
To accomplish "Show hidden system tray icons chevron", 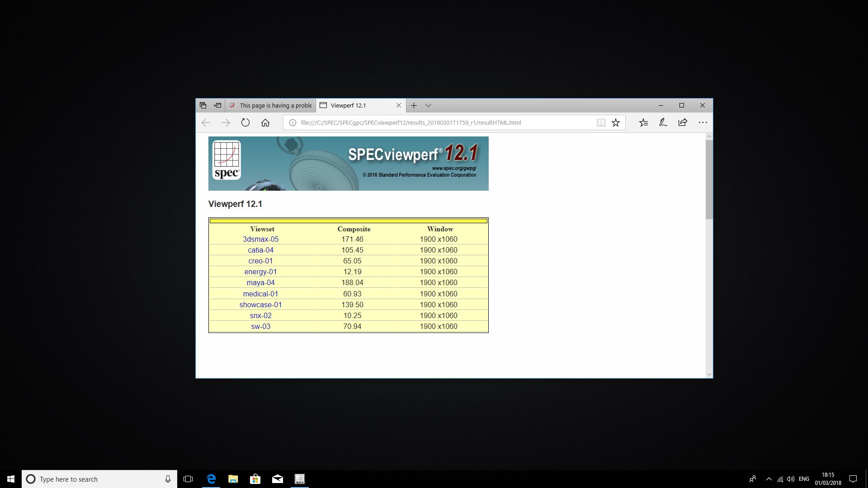I will click(x=769, y=479).
